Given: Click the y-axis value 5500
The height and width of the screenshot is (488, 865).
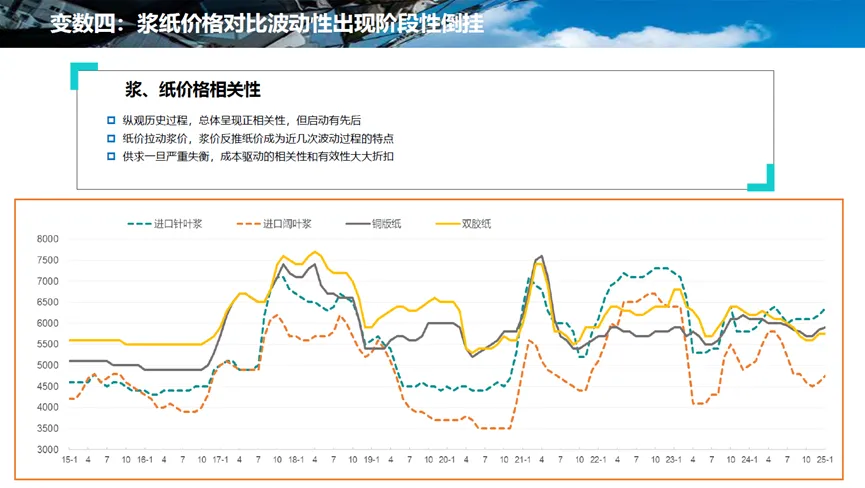Looking at the screenshot, I should [47, 344].
